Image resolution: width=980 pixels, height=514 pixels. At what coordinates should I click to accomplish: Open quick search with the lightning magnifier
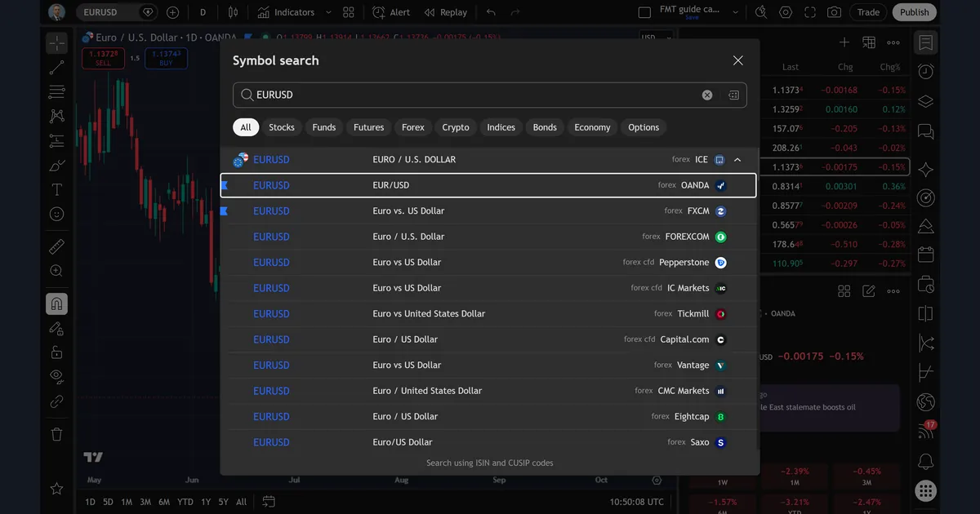(761, 12)
